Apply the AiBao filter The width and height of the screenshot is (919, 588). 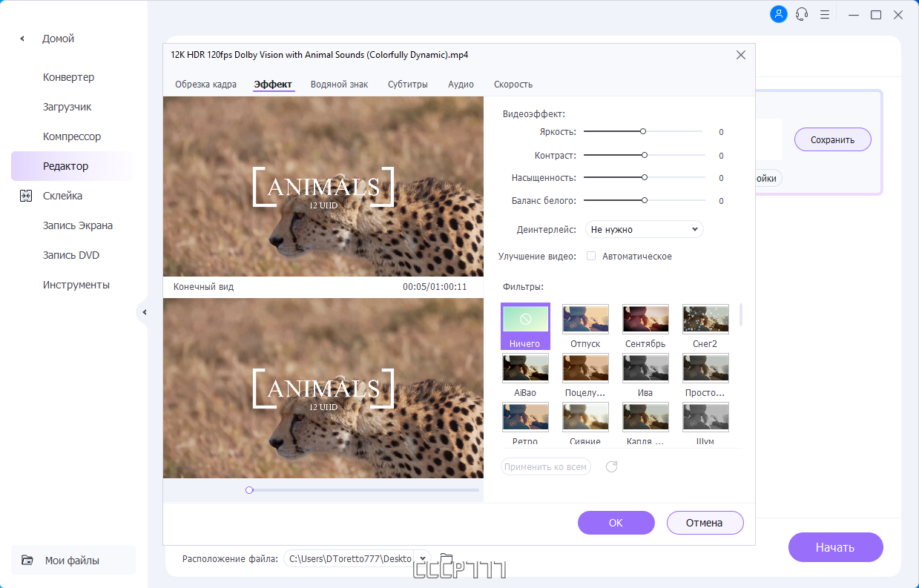(x=525, y=374)
